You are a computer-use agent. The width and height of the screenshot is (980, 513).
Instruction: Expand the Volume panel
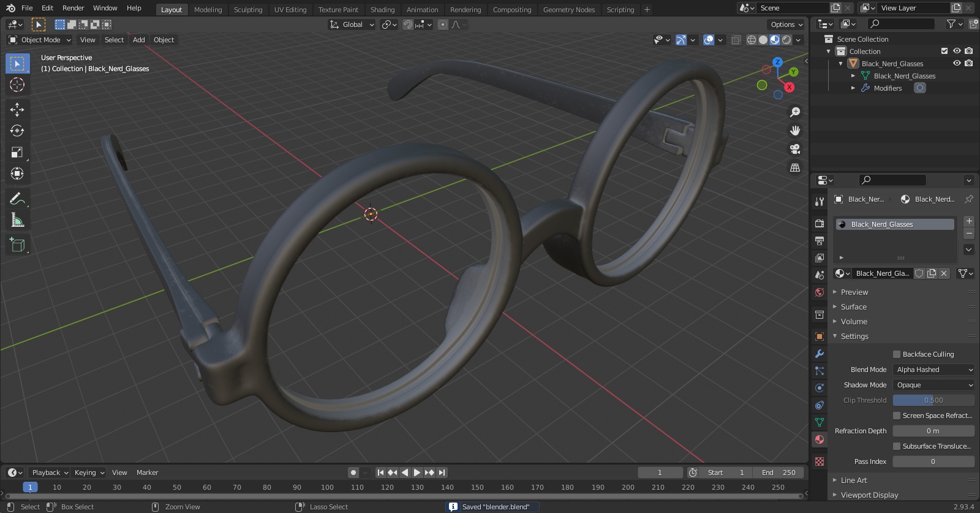click(x=854, y=322)
